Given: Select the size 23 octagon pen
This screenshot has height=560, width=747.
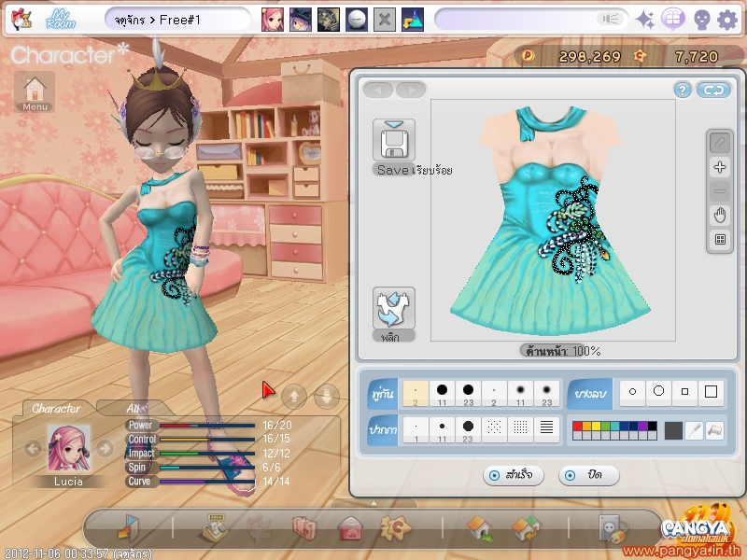Looking at the screenshot, I should tap(469, 430).
